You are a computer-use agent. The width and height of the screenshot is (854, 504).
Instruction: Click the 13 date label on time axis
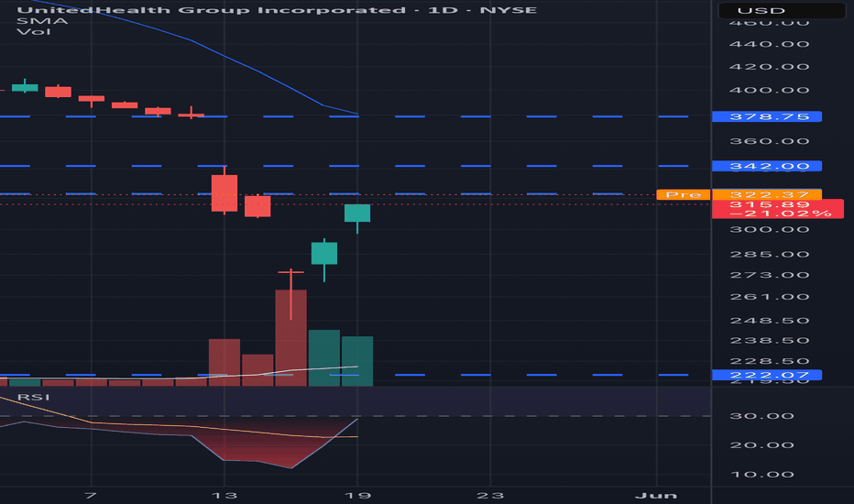[224, 495]
